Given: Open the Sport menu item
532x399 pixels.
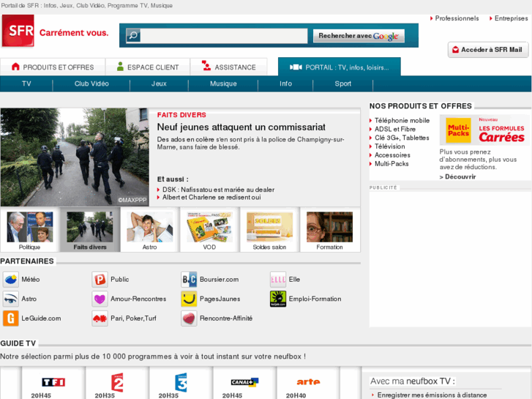Looking at the screenshot, I should click(343, 84).
